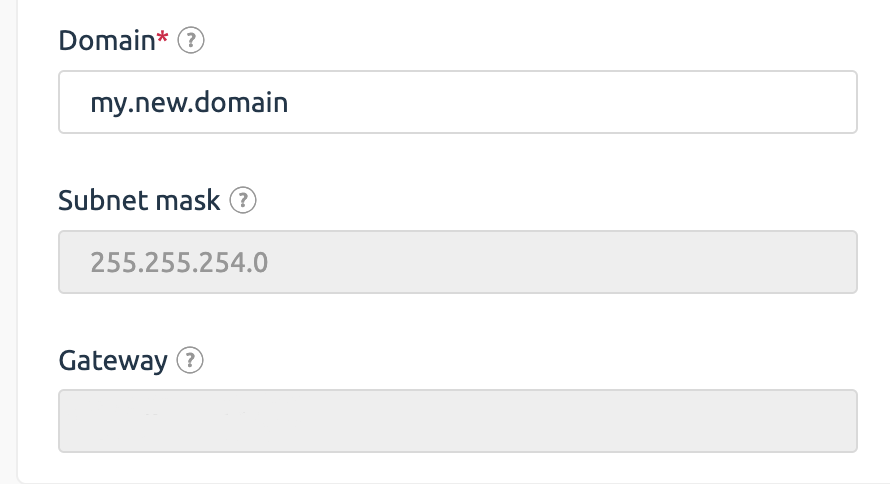
Task: Click the first '255' octet of subnet mask
Action: [114, 263]
